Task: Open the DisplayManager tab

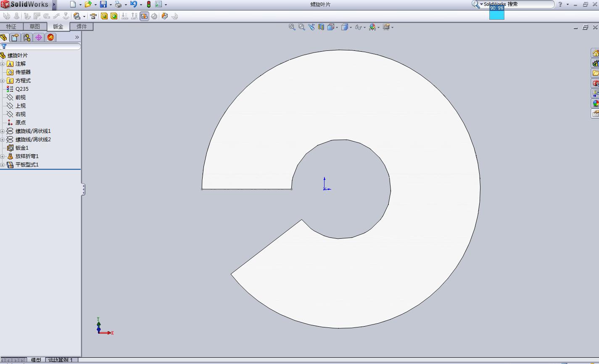Action: (50, 37)
